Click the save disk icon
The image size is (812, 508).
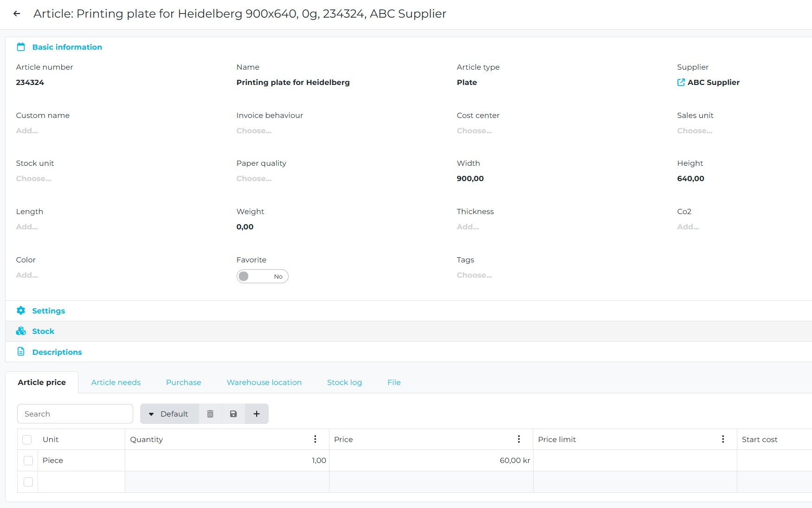[x=233, y=414]
